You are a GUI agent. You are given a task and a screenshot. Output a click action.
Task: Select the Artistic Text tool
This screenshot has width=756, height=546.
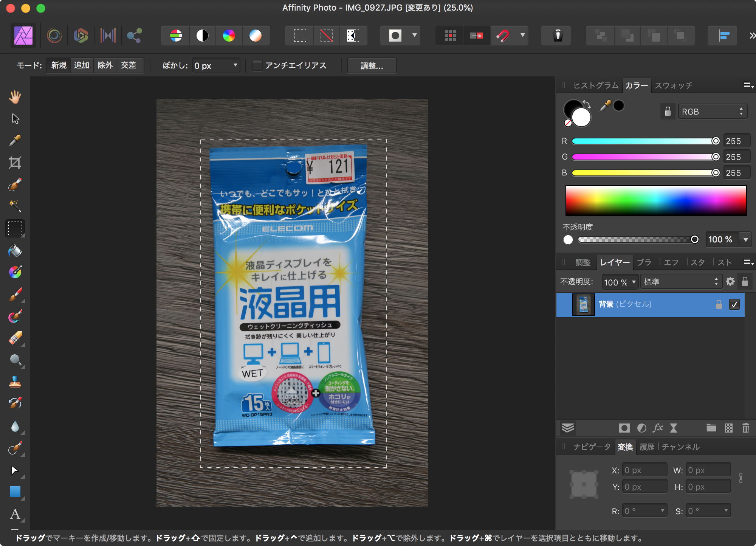15,514
